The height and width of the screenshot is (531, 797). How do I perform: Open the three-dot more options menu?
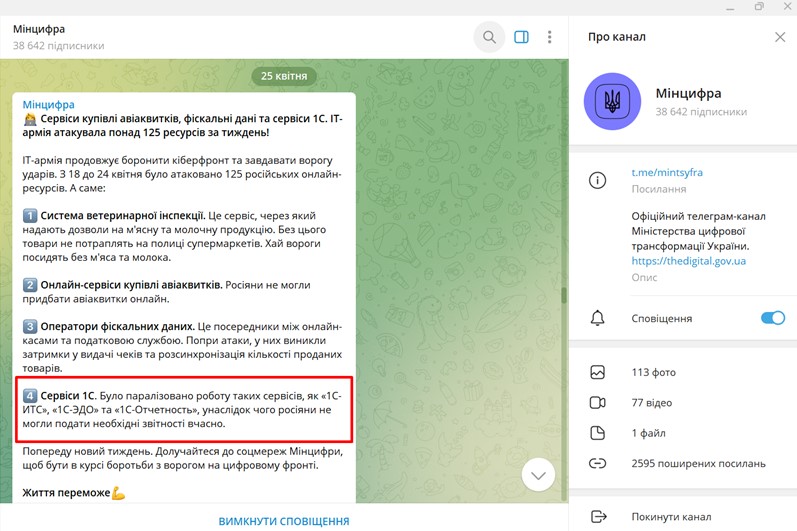pyautogui.click(x=549, y=38)
